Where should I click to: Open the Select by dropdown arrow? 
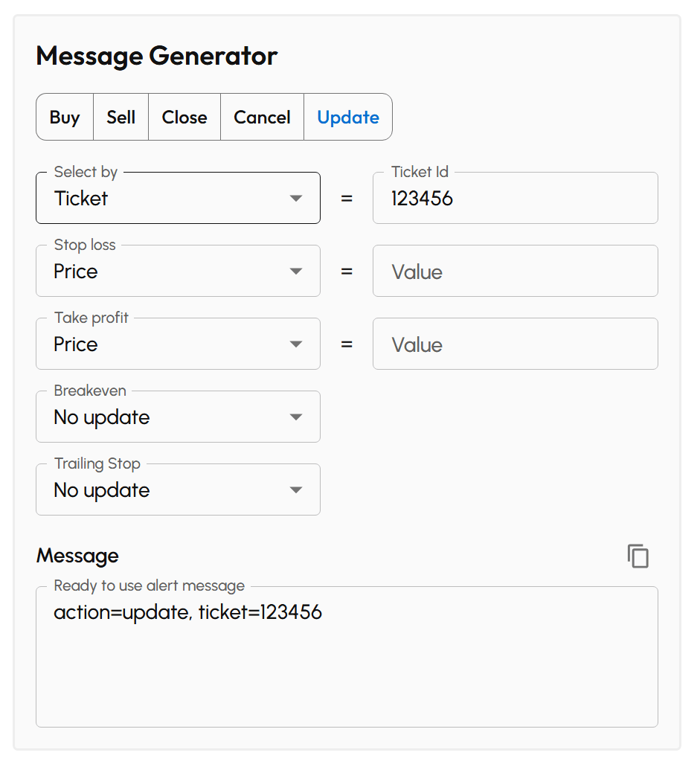(x=296, y=197)
